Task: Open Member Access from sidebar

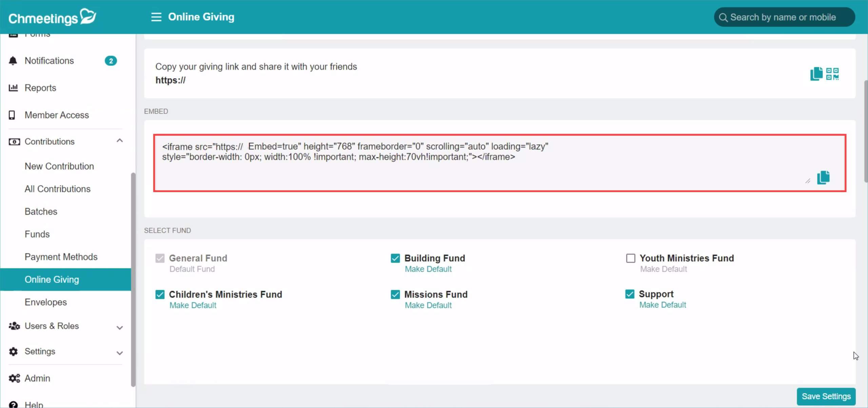Action: coord(57,115)
